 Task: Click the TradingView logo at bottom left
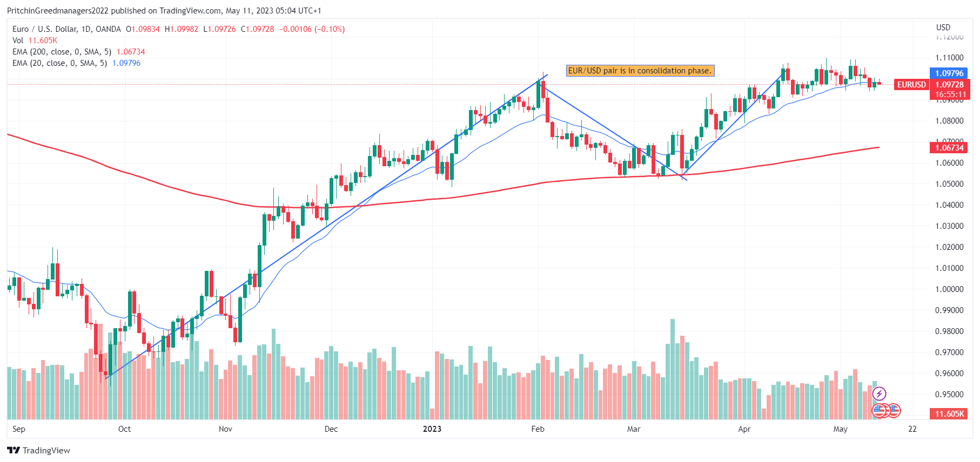39,450
